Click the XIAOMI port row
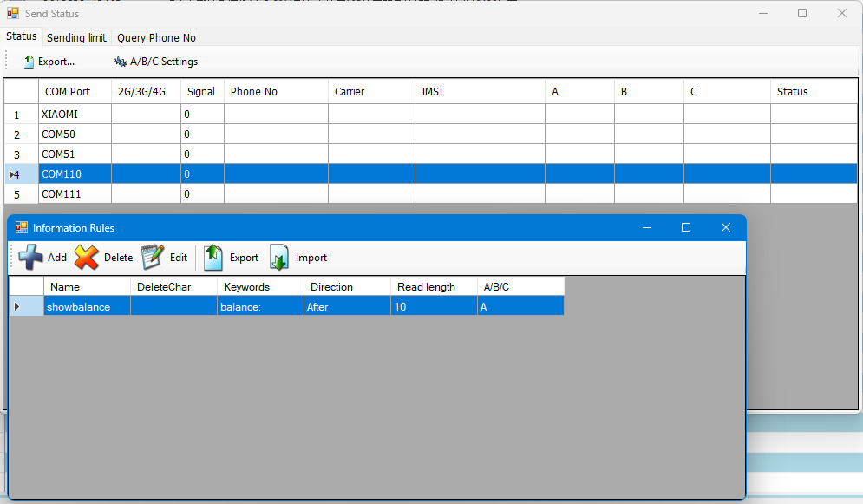The width and height of the screenshot is (863, 504). pyautogui.click(x=75, y=114)
